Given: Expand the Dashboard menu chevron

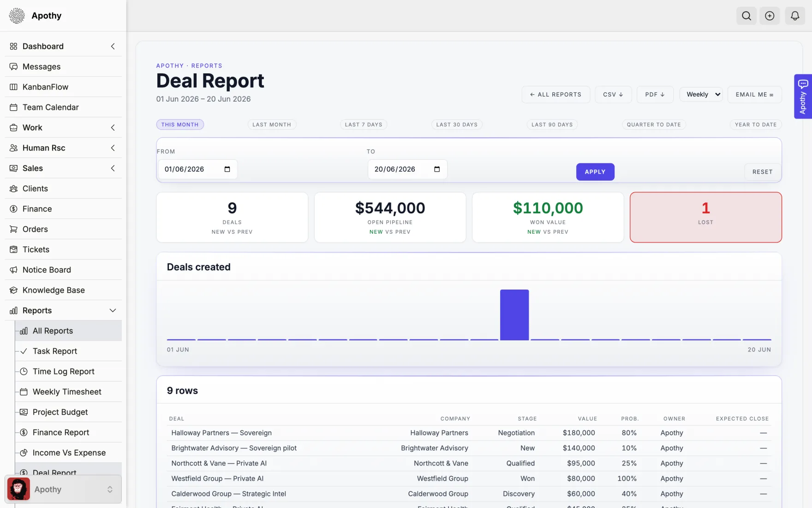Looking at the screenshot, I should [113, 46].
